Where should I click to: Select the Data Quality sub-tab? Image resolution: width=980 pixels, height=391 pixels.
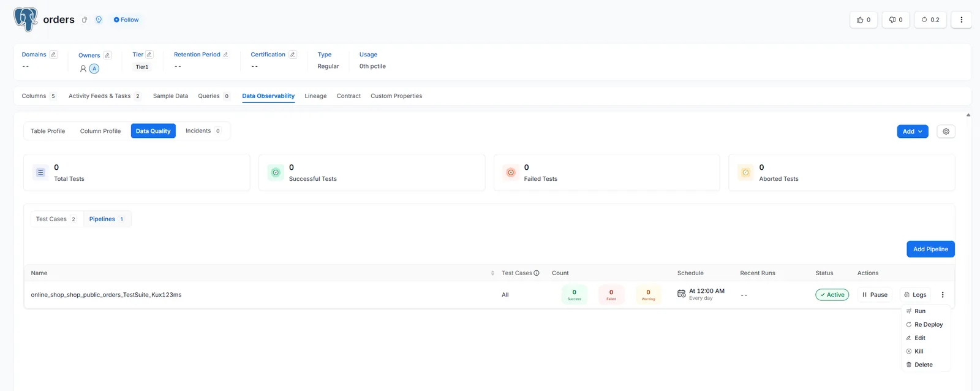coord(153,131)
